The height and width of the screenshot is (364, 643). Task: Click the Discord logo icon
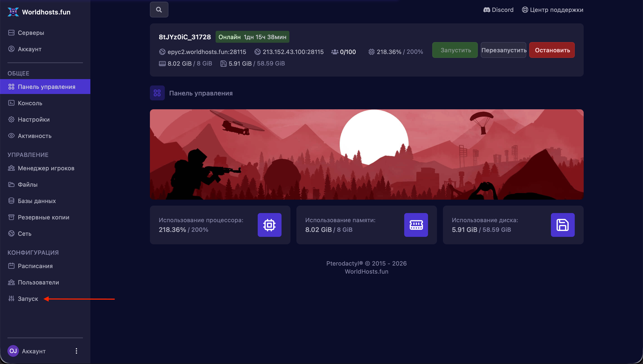pyautogui.click(x=487, y=10)
